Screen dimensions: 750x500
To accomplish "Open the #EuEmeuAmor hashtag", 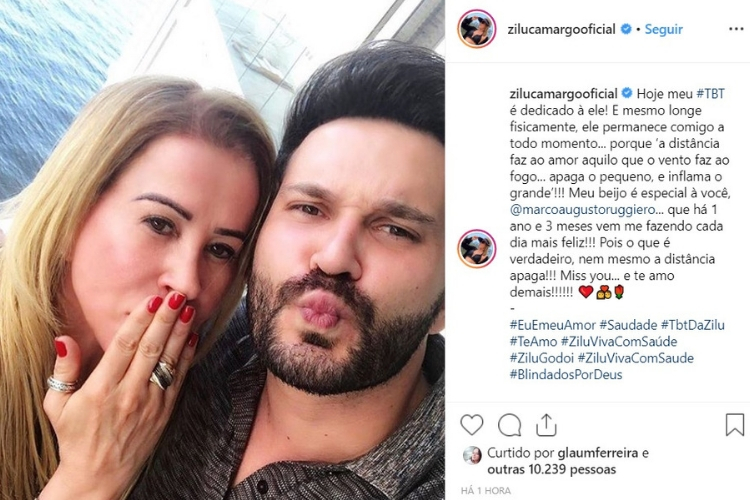I will (x=552, y=325).
